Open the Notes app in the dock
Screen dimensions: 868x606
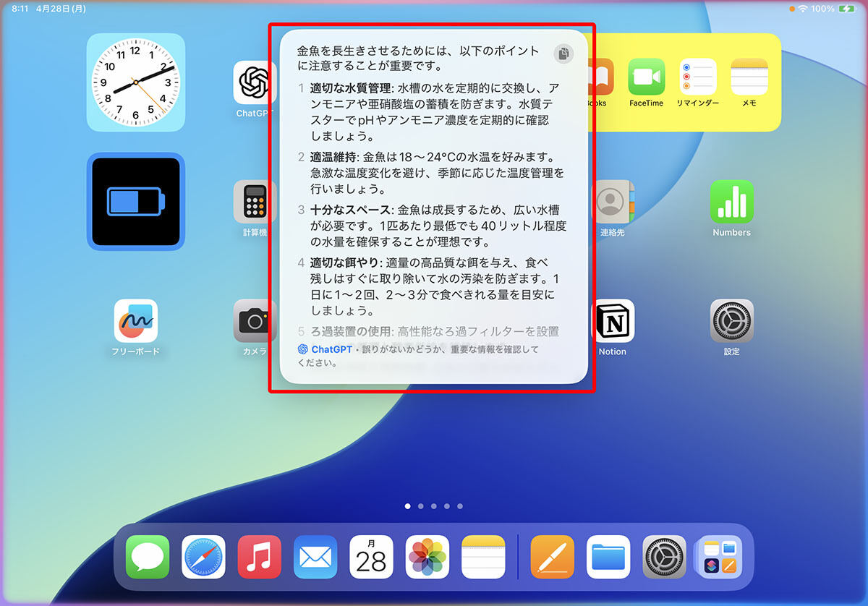483,557
